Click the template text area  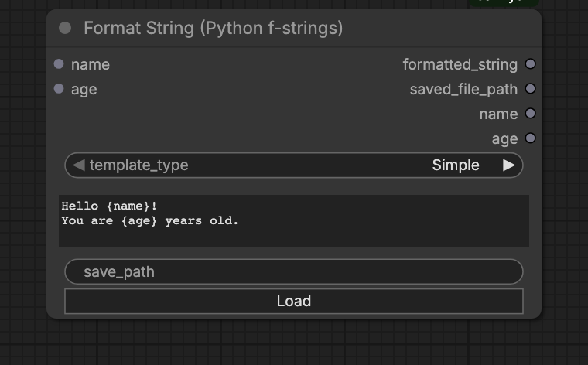tap(294, 220)
